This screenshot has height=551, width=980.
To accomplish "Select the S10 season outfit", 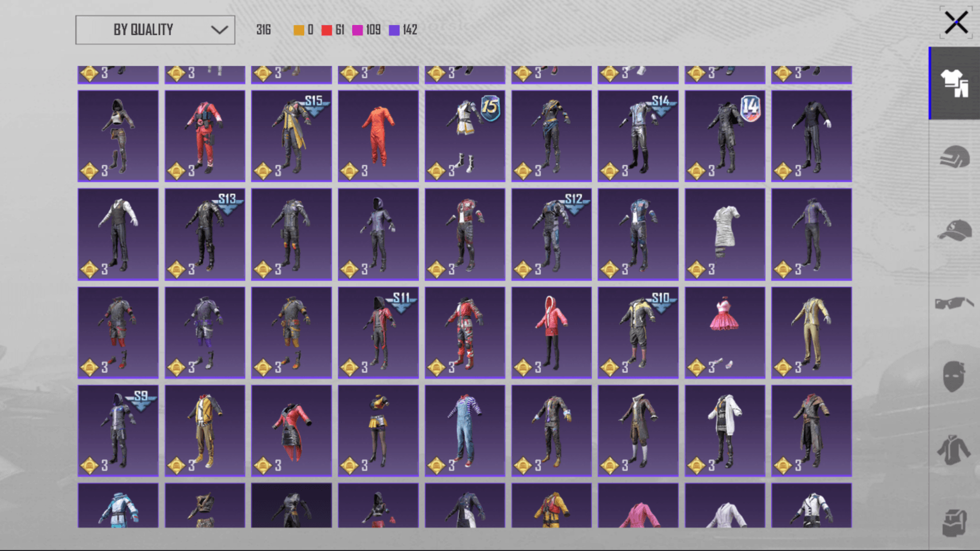I will point(638,332).
